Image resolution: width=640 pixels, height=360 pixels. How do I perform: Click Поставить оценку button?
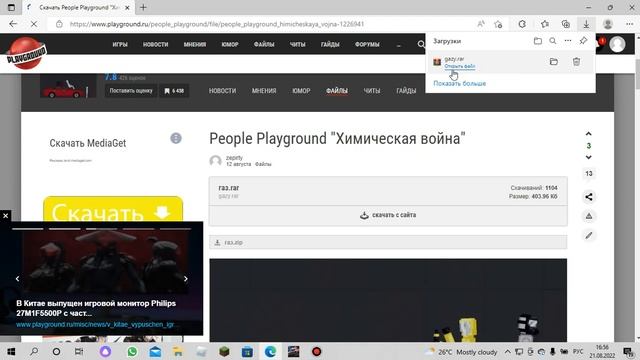point(131,91)
